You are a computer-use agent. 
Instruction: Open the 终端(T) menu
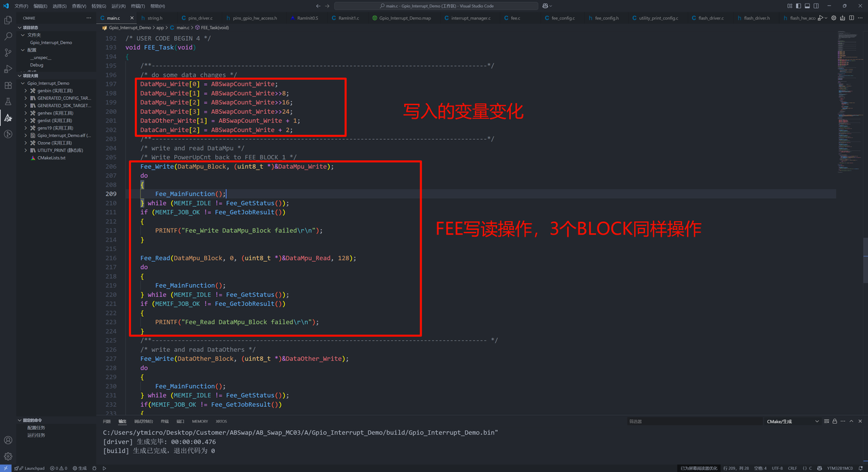tap(138, 5)
